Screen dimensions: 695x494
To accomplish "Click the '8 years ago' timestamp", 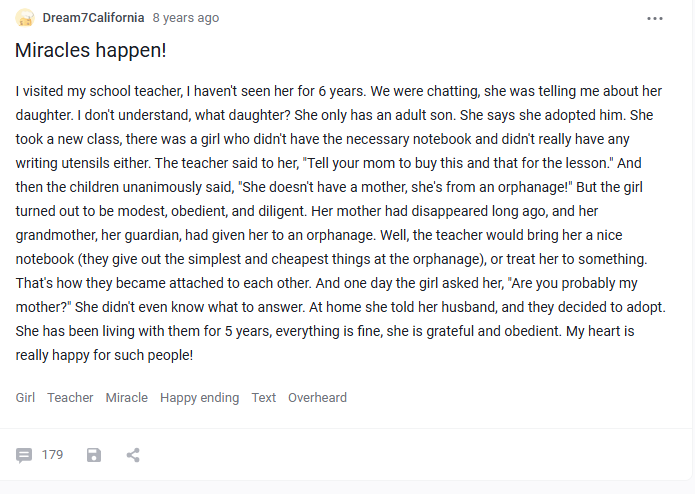I will click(x=186, y=18).
